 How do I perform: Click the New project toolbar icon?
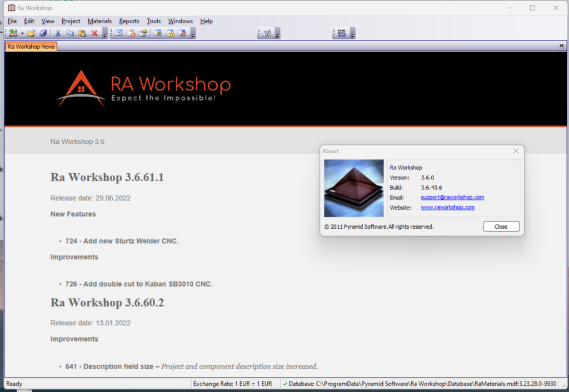coord(13,33)
